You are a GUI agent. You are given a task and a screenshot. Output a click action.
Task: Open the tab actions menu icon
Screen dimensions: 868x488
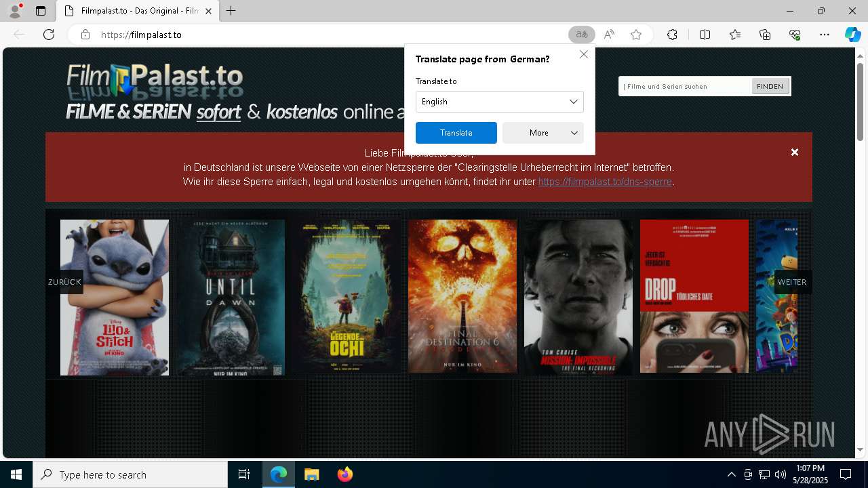(x=41, y=11)
